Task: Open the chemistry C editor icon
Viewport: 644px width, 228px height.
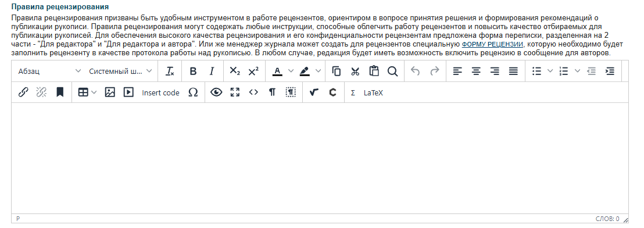Action: [x=332, y=93]
